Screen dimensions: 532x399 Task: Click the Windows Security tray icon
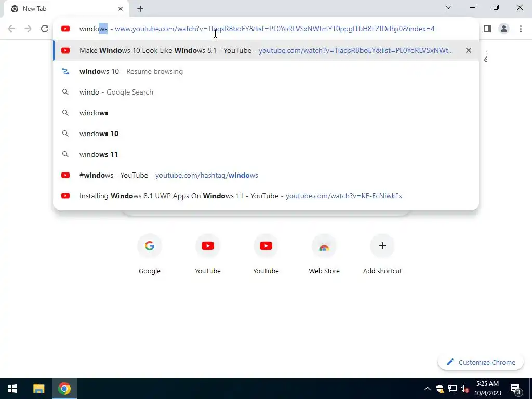click(440, 389)
